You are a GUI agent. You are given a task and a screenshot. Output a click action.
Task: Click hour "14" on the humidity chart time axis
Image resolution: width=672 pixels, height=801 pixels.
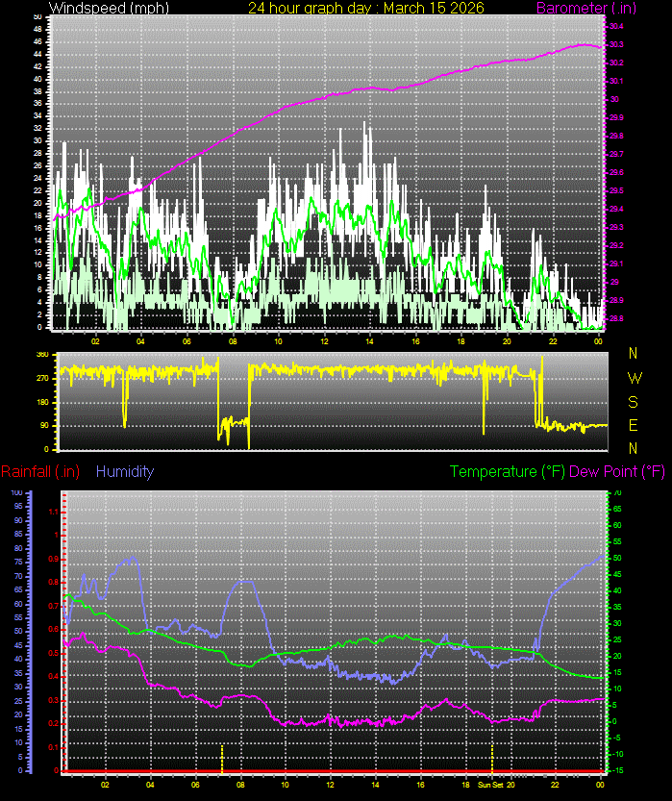[x=375, y=785]
